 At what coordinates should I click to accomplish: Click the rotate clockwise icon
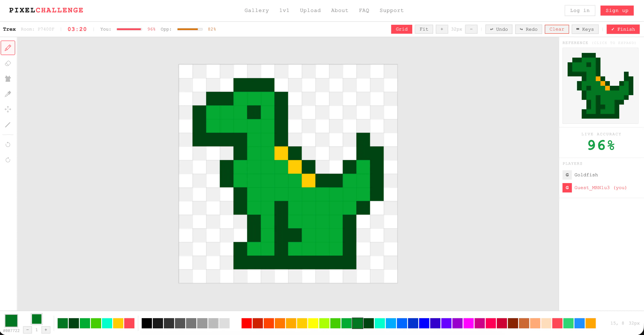click(8, 160)
